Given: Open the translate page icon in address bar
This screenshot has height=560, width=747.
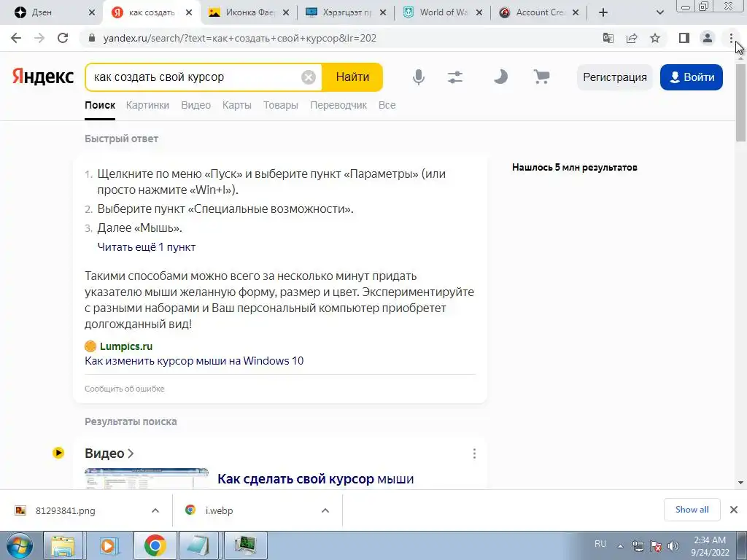Looking at the screenshot, I should point(608,38).
